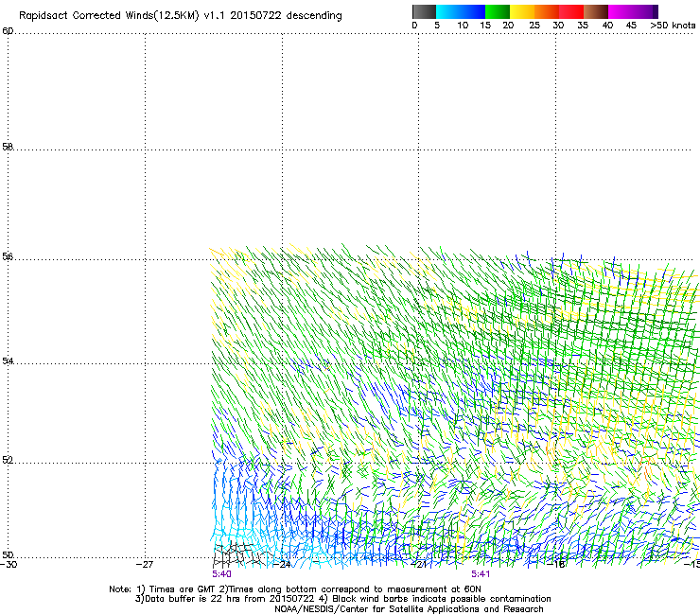Click the yellow 20-25 knots legend swatch
The height and width of the screenshot is (615, 700).
coord(522,11)
